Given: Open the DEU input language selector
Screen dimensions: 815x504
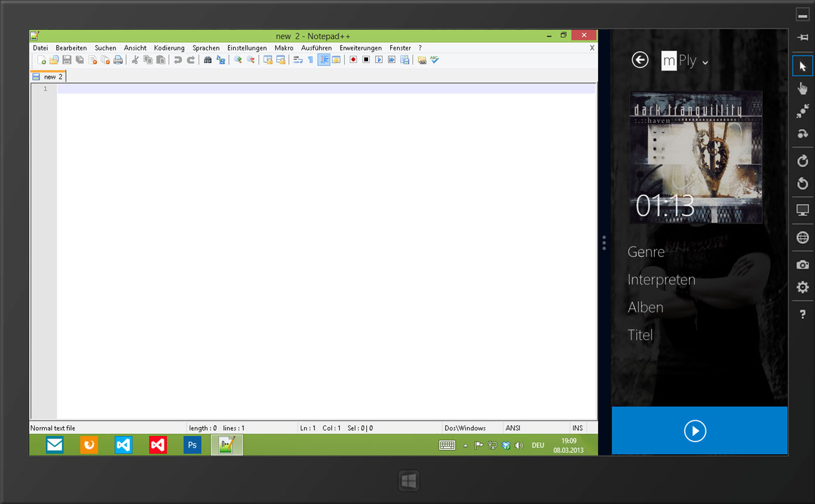Looking at the screenshot, I should (x=538, y=445).
